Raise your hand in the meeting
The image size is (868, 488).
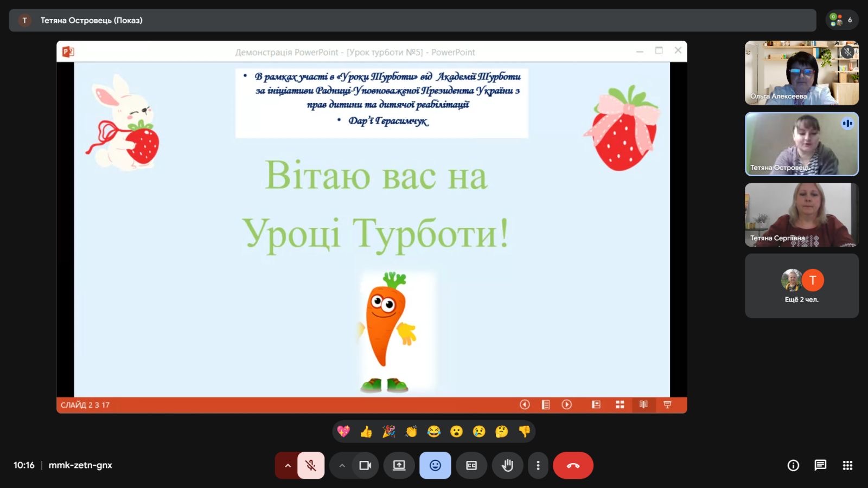507,465
